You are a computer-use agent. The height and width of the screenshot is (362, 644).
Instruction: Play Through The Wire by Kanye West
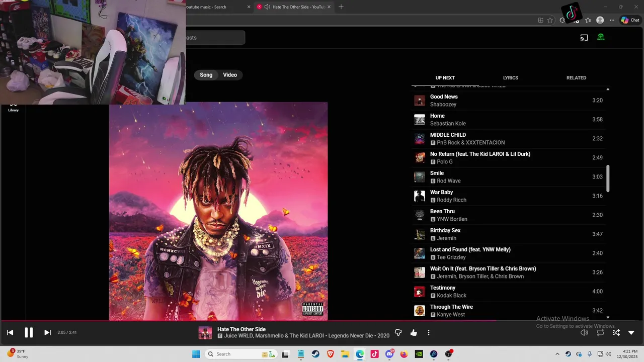click(x=508, y=311)
